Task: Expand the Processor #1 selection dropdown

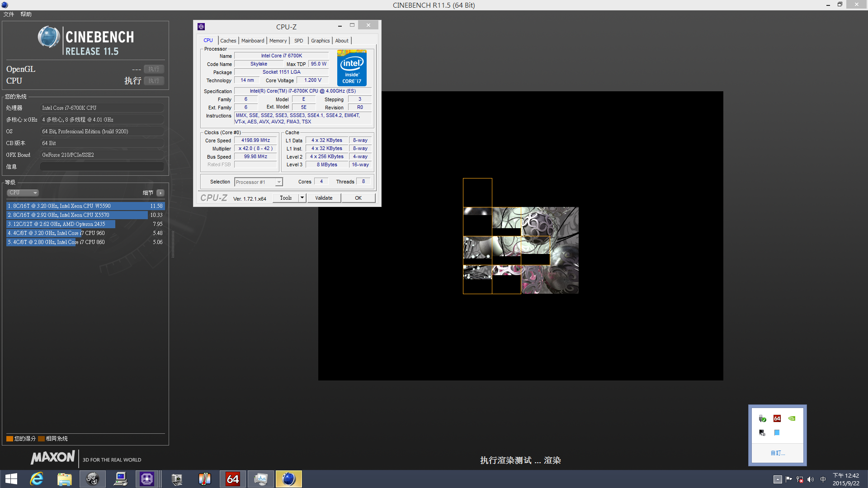Action: 279,182
